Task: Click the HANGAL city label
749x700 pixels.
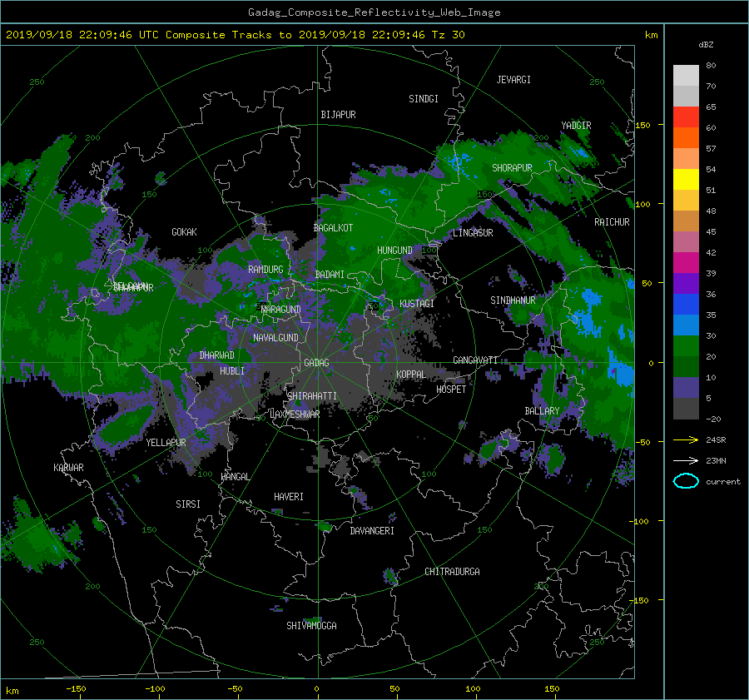Action: coord(235,477)
